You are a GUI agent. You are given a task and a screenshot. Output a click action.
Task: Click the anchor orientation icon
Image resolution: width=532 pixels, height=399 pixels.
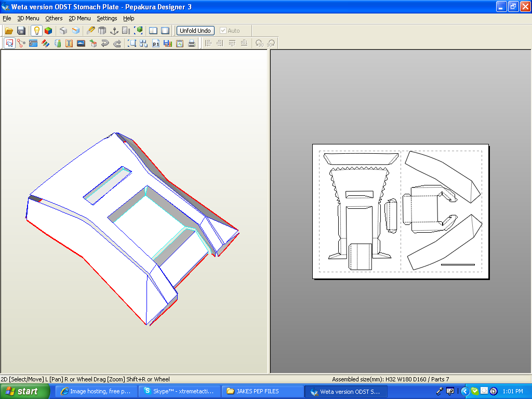coord(114,31)
